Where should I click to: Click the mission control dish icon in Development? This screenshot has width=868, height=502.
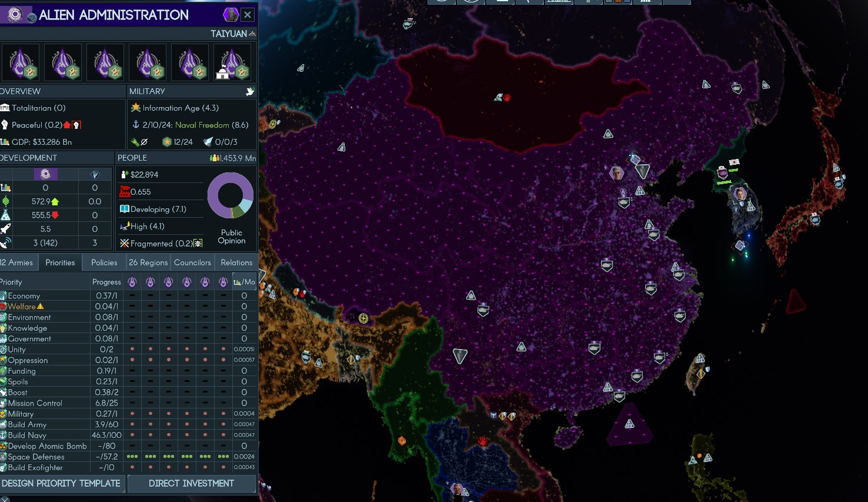click(6, 243)
